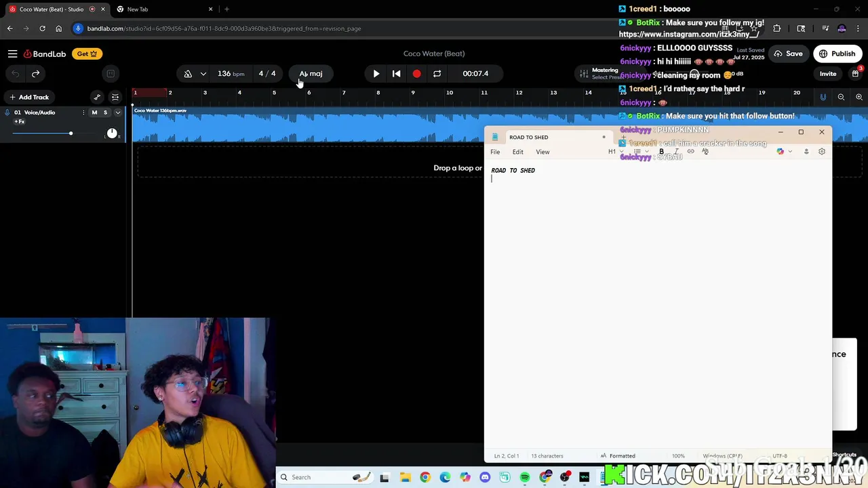Click the UTF-8 encoding in Notepad
The height and width of the screenshot is (488, 868).
pyautogui.click(x=780, y=456)
